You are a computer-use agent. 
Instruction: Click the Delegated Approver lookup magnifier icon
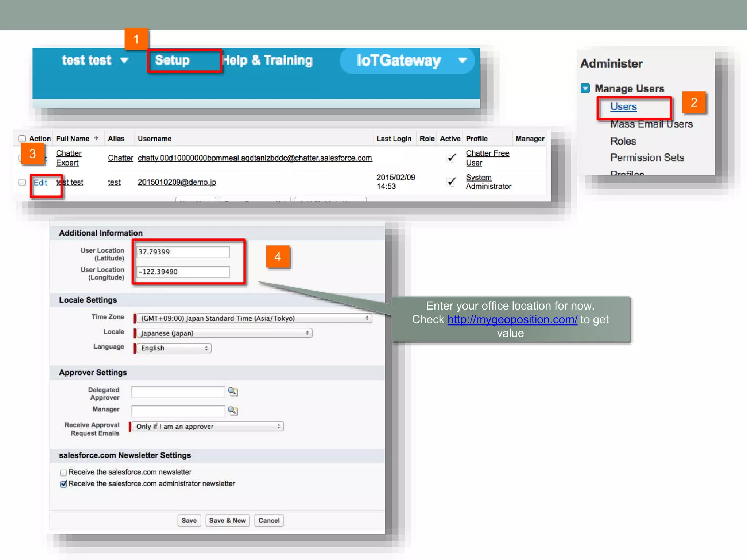tap(233, 392)
